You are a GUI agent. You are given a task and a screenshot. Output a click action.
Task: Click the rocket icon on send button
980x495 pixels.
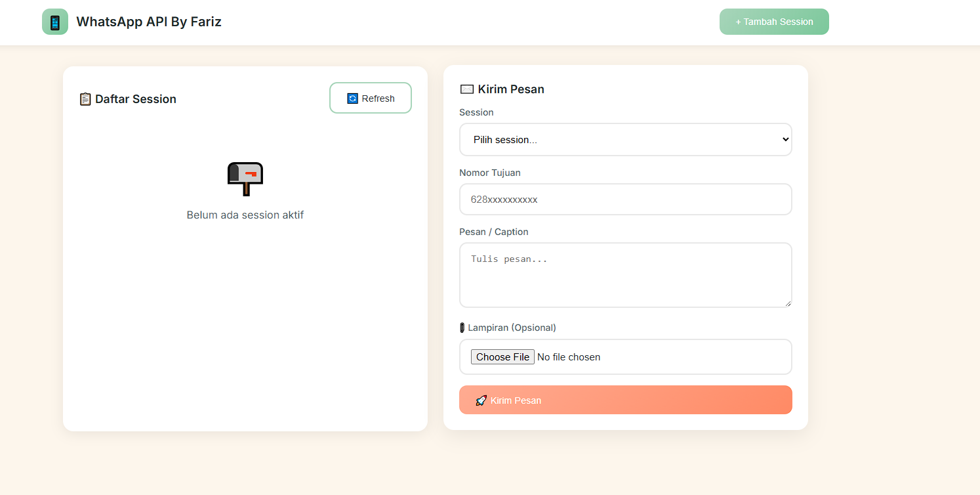481,400
